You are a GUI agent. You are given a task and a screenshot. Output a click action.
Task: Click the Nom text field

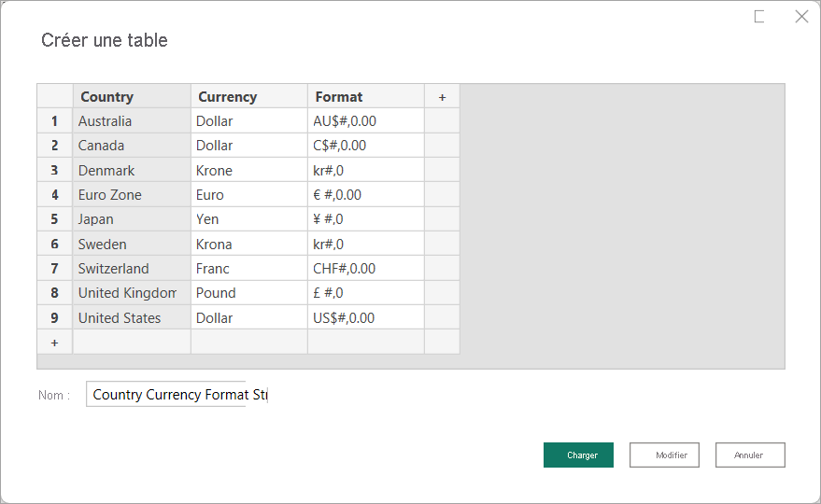[x=177, y=395]
